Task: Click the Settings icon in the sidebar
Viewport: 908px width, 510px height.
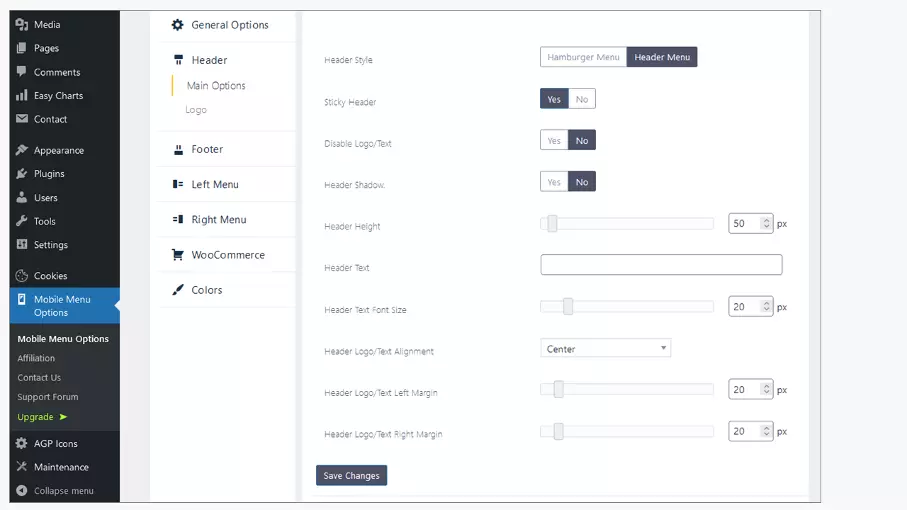Action: [x=22, y=244]
